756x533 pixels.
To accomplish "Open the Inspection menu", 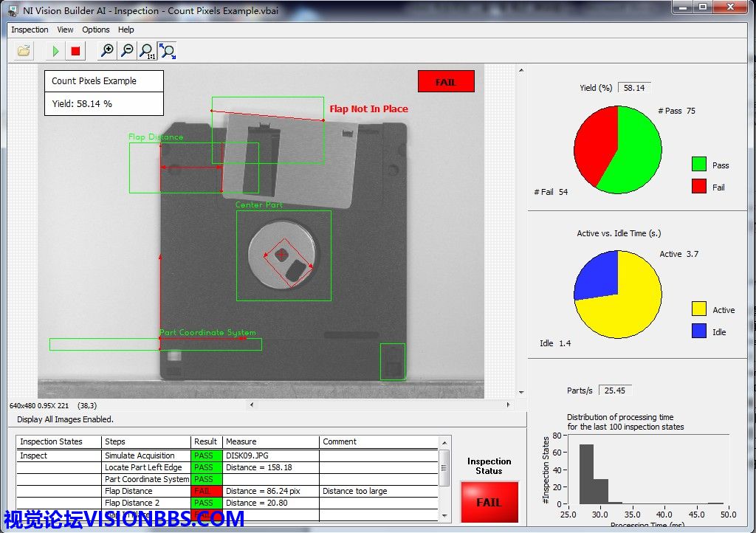I will pos(30,30).
